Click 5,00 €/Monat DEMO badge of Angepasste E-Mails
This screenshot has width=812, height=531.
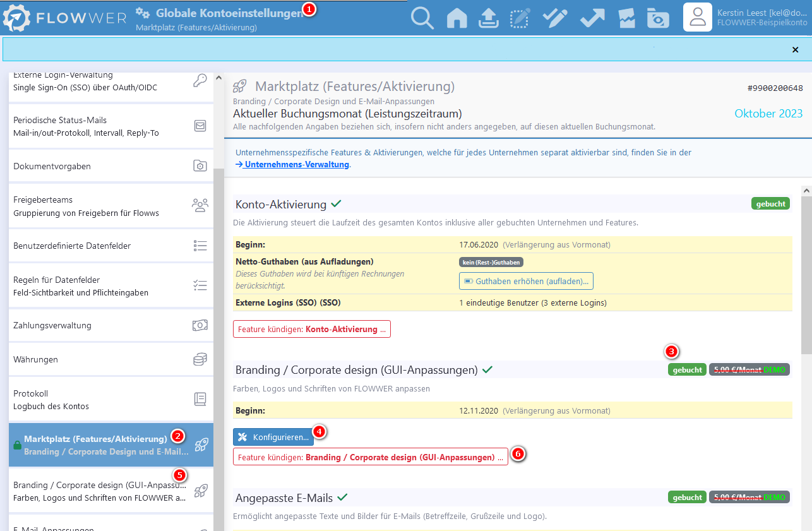pyautogui.click(x=749, y=498)
